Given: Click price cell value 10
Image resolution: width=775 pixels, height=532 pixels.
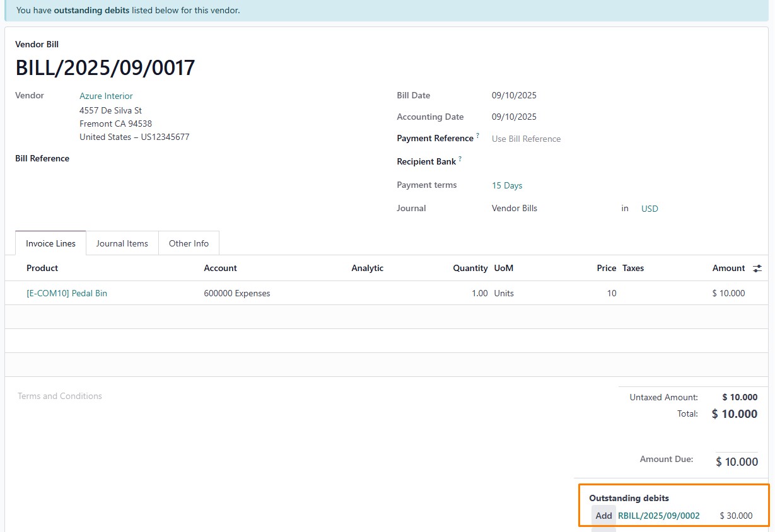Looking at the screenshot, I should click(612, 293).
